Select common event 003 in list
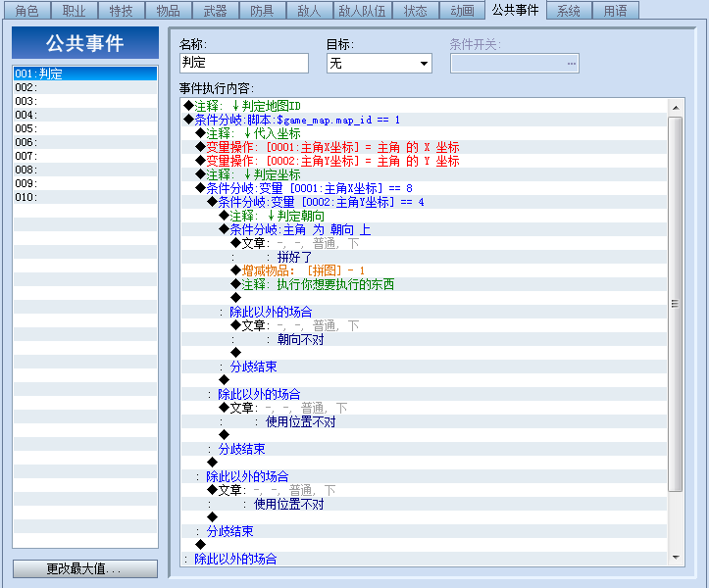This screenshot has width=709, height=588. coord(85,101)
